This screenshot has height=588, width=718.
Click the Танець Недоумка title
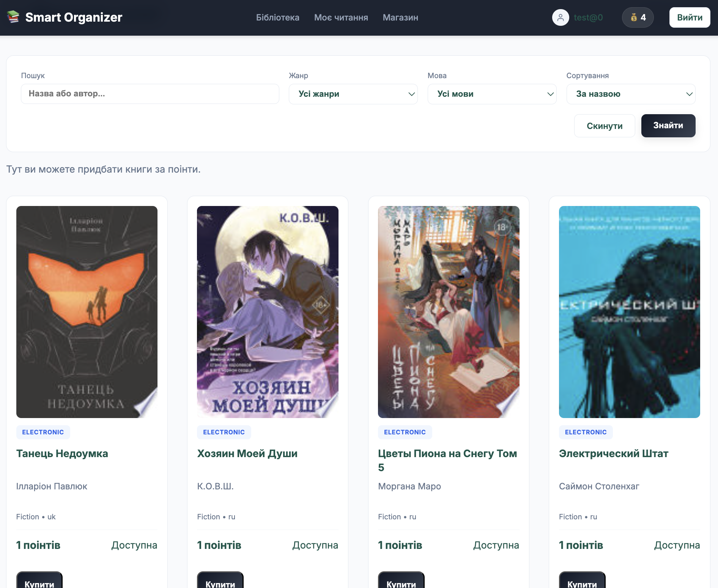(x=62, y=454)
